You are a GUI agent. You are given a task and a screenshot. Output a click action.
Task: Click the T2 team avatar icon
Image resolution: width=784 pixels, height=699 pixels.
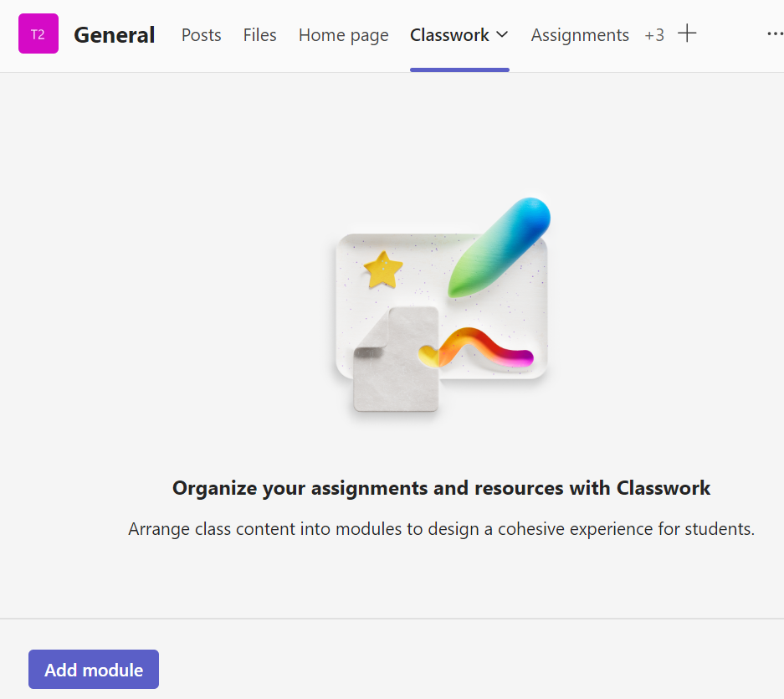(x=38, y=34)
